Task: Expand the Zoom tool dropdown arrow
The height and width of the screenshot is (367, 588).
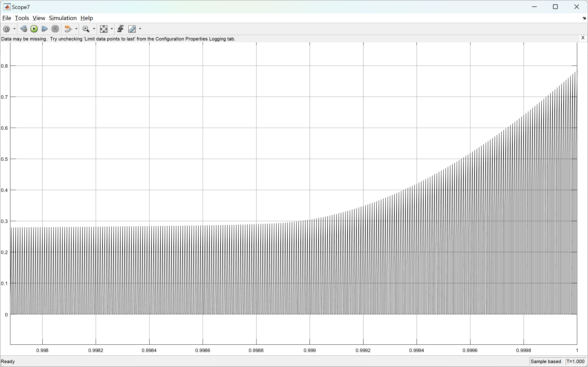Action: (94, 29)
